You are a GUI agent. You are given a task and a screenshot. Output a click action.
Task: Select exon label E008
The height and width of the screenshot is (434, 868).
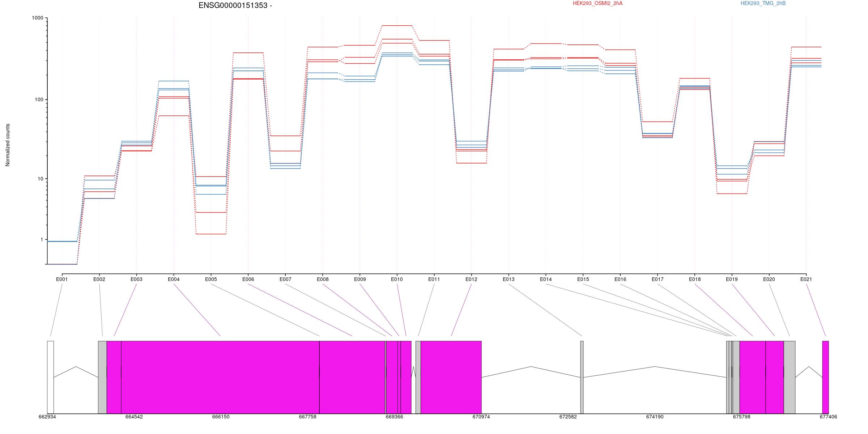coord(323,279)
